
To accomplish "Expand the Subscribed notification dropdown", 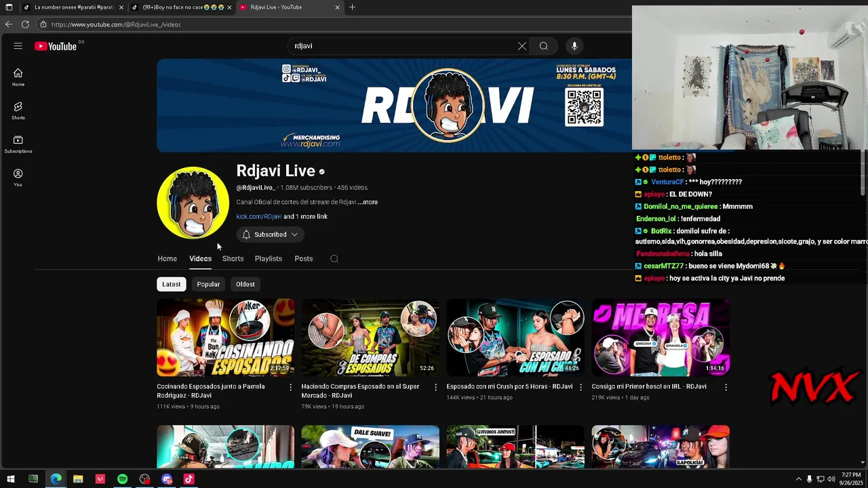I will (x=270, y=235).
